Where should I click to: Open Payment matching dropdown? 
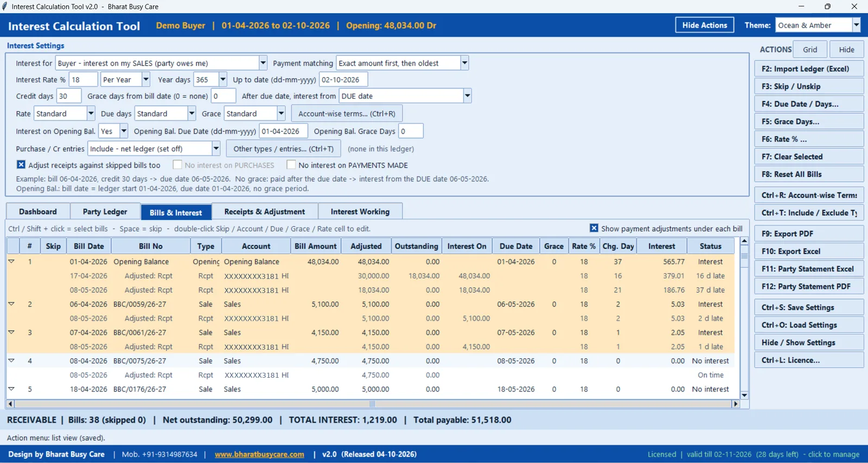(464, 63)
